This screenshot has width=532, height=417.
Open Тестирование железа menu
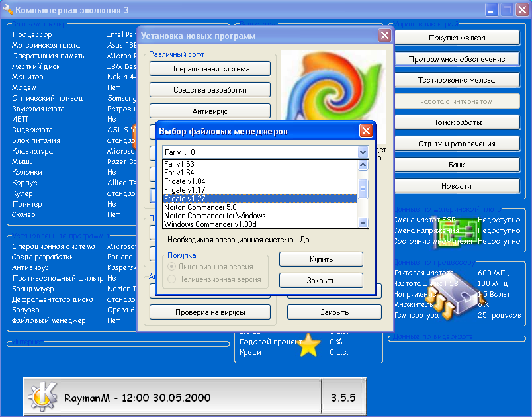click(x=457, y=80)
